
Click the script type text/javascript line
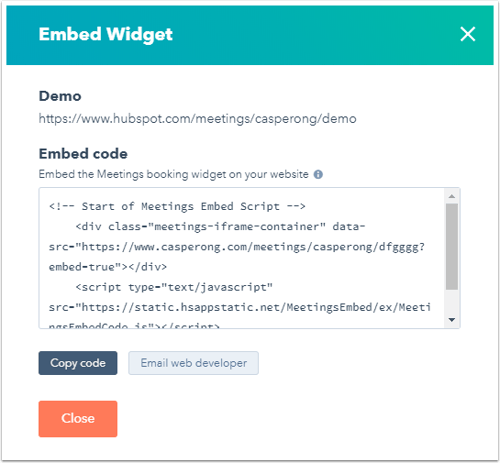[x=174, y=287]
